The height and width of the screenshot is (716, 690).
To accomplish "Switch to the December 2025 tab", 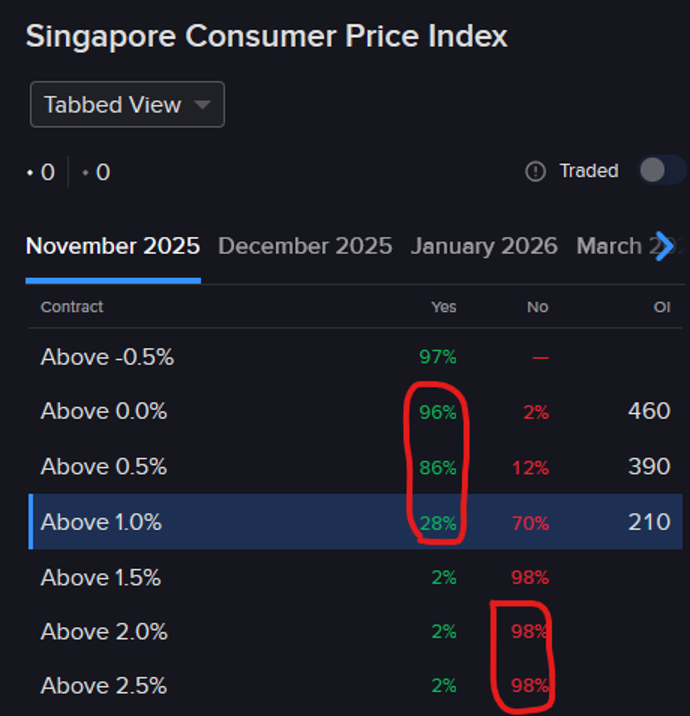I will [x=305, y=246].
